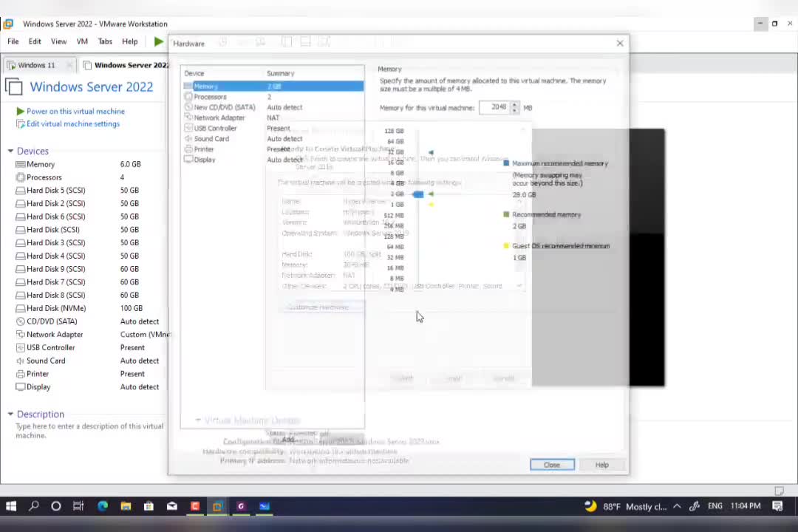This screenshot has width=798, height=532.
Task: Click Power on this virtual machine
Action: click(x=75, y=112)
